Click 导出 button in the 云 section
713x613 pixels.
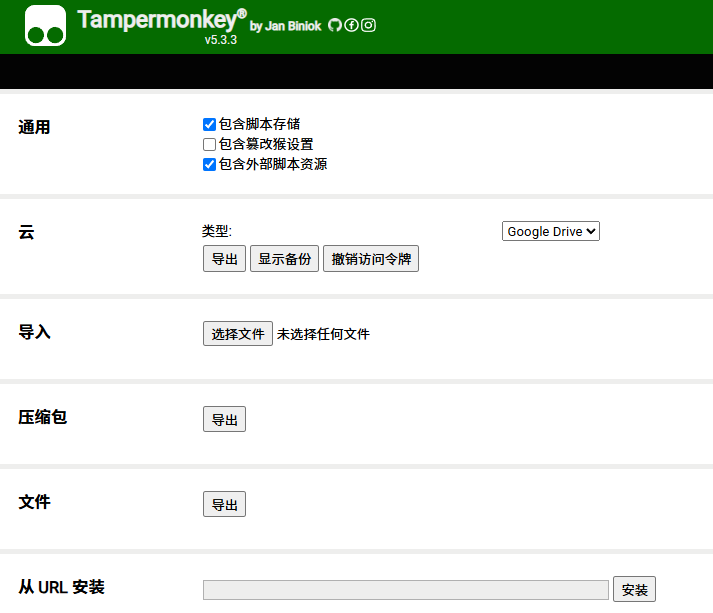(224, 259)
